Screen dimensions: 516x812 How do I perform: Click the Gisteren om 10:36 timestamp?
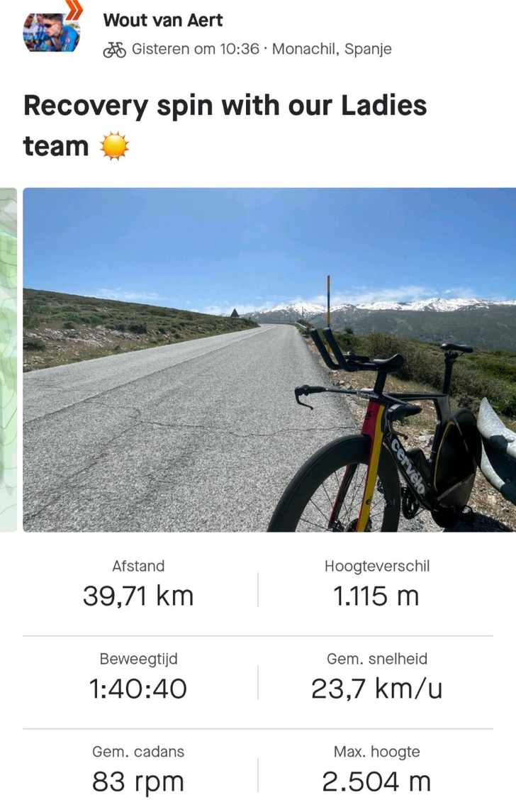195,49
